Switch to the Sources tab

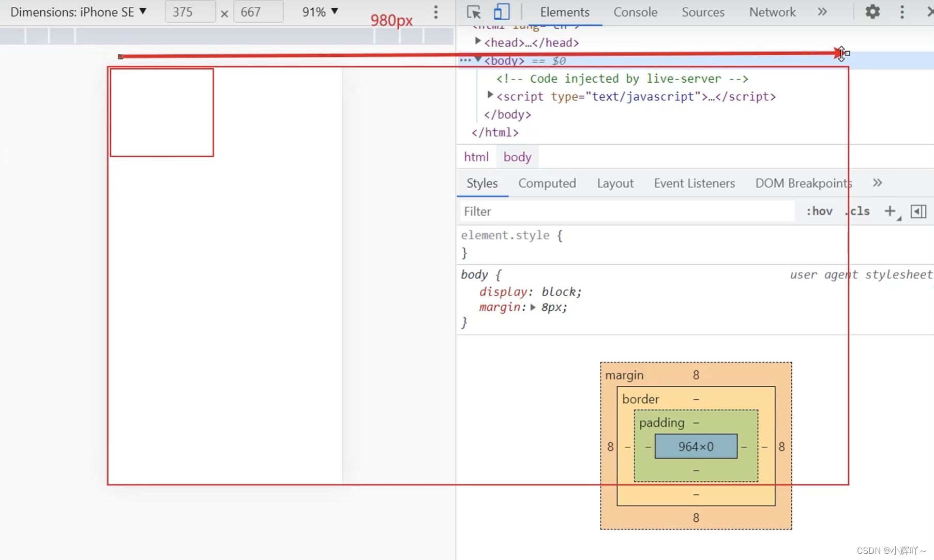pos(702,12)
